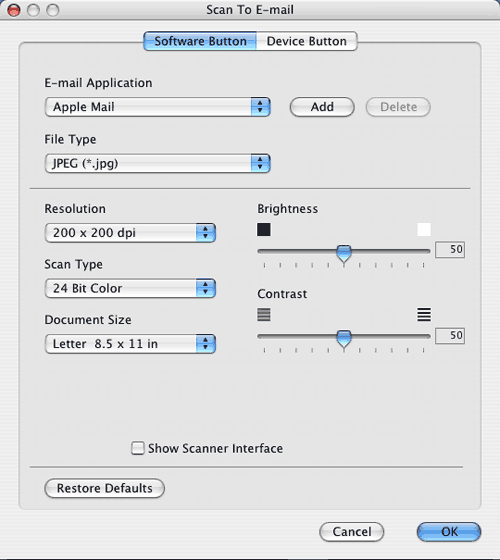Switch to the Device Button tab

click(x=307, y=41)
